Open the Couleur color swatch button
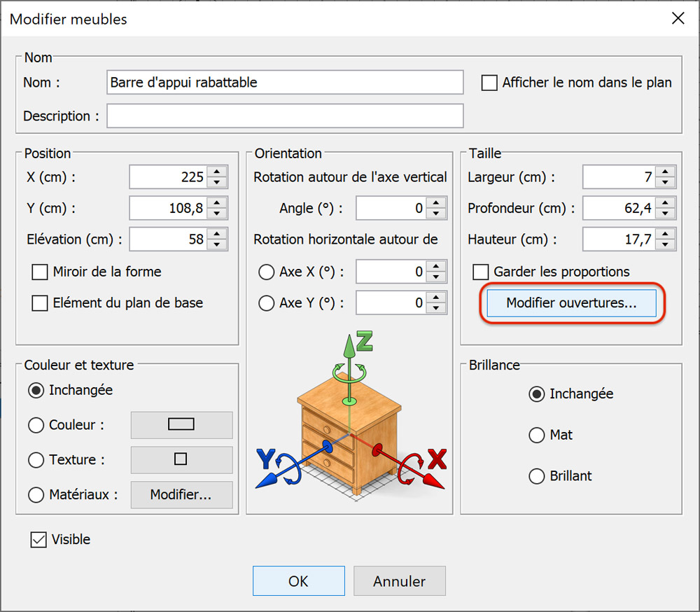The width and height of the screenshot is (700, 612). (x=181, y=425)
